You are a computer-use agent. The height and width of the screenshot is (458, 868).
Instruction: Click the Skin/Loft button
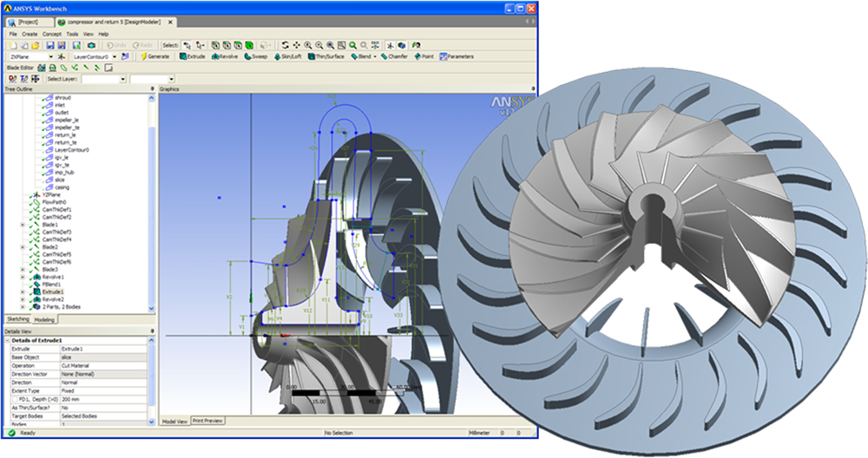pyautogui.click(x=288, y=56)
